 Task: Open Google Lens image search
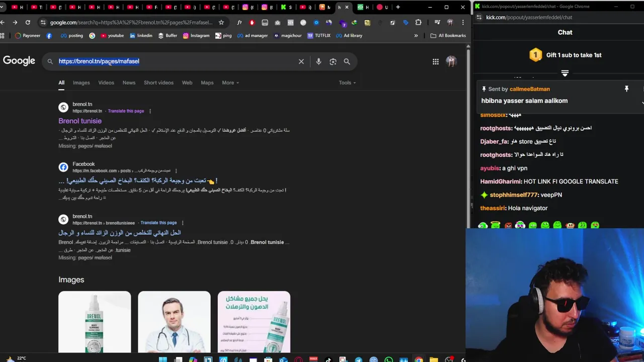[x=333, y=61]
